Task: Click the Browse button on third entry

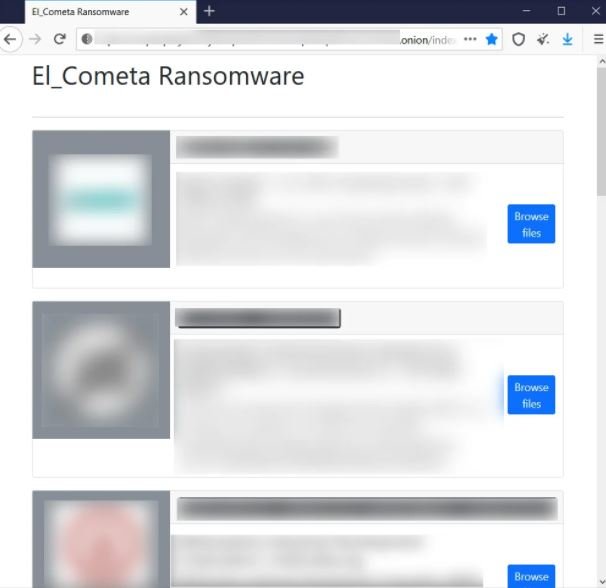Action: coord(531,576)
